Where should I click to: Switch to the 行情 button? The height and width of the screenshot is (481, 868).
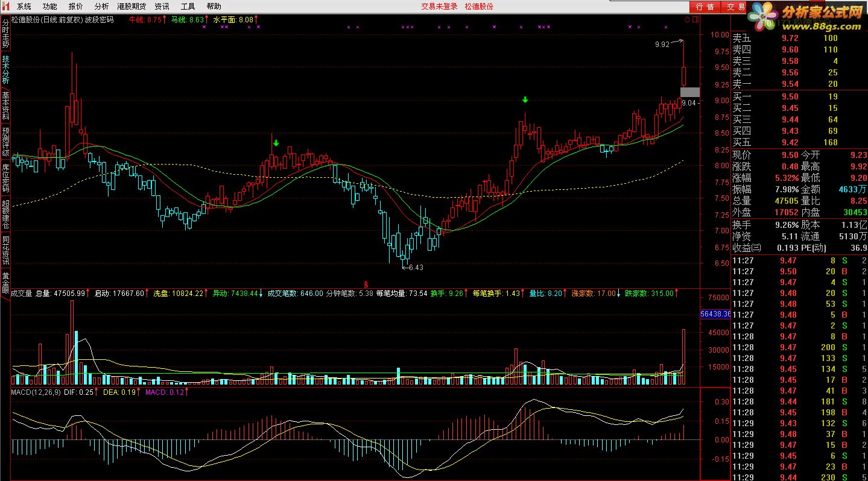point(705,7)
